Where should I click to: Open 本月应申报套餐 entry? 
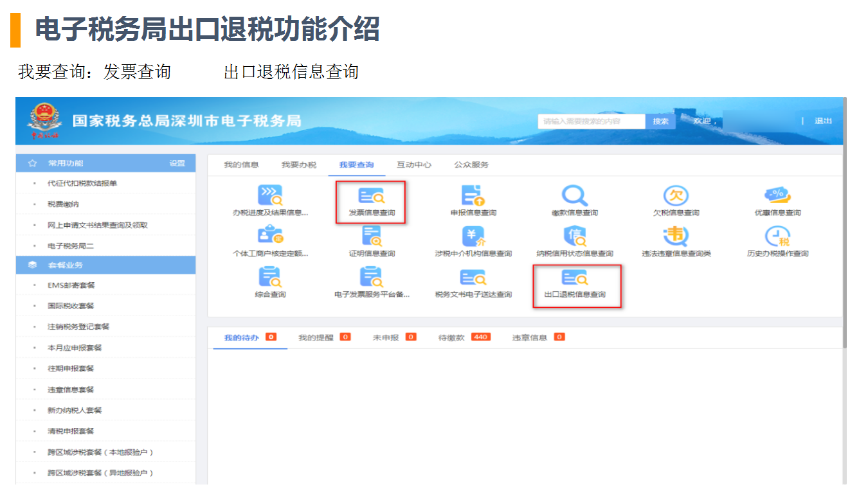106,348
